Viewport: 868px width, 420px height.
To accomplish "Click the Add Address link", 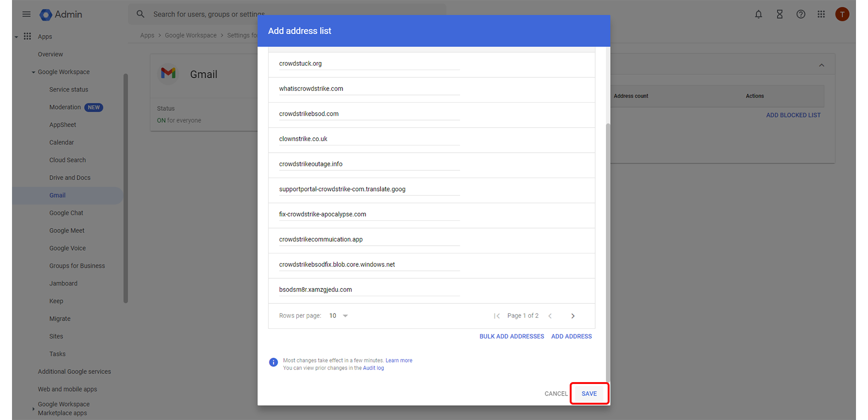I will pyautogui.click(x=571, y=336).
